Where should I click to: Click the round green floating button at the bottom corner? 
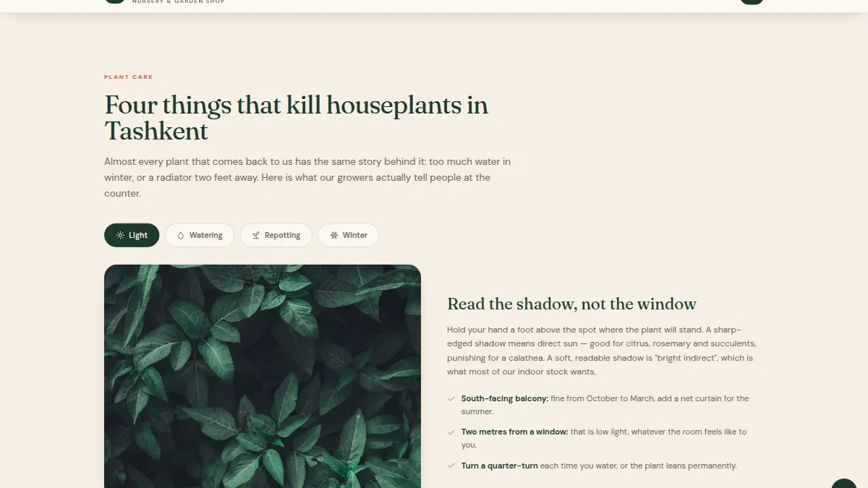[x=844, y=483]
